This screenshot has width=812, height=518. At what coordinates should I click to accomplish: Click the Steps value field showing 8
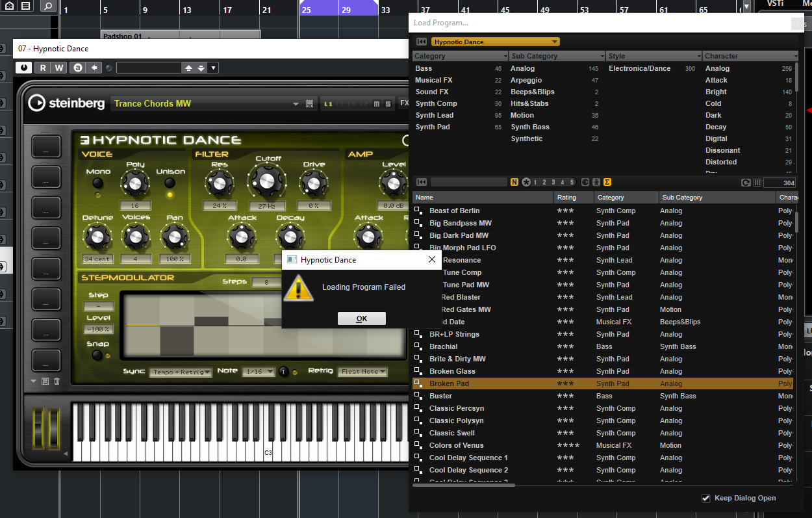(266, 282)
